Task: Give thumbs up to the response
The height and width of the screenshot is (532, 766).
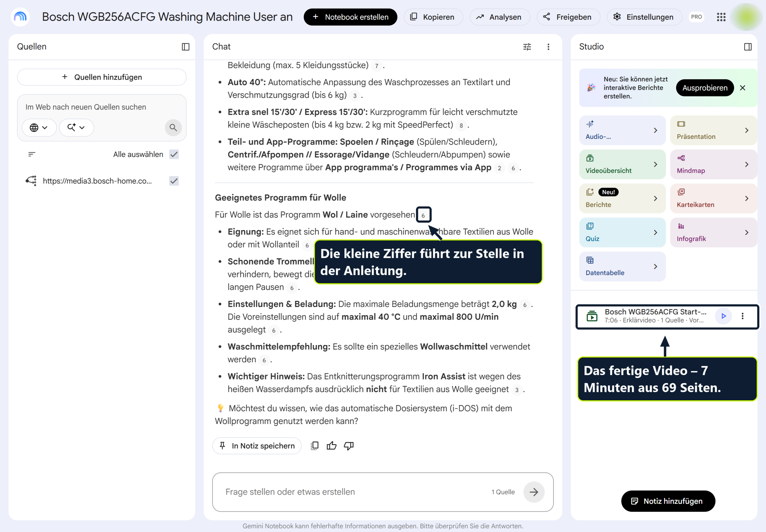Action: tap(331, 446)
